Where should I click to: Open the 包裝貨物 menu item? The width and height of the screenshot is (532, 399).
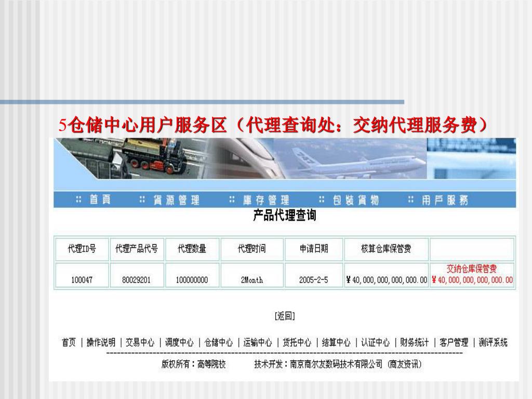point(355,200)
